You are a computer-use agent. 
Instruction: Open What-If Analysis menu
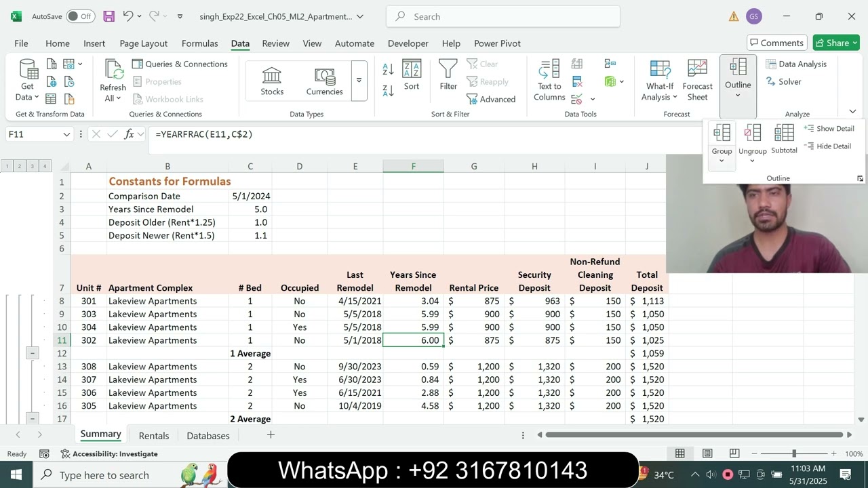coord(659,80)
